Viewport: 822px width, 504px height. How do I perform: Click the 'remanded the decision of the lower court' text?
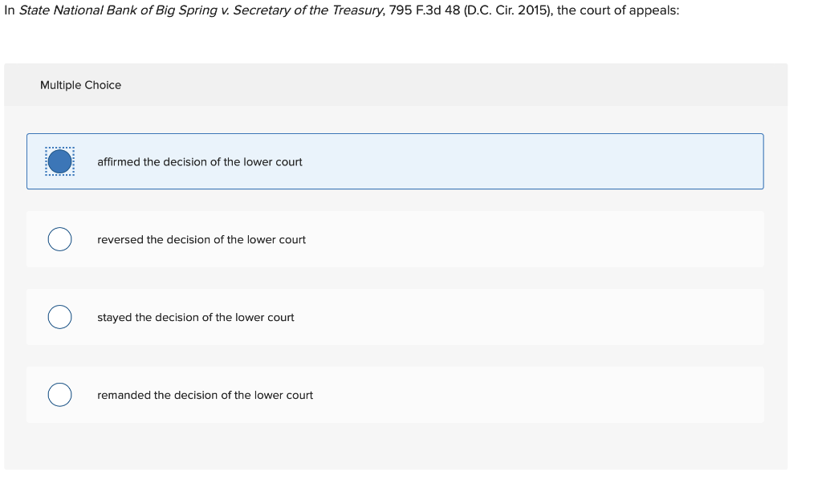pyautogui.click(x=205, y=396)
